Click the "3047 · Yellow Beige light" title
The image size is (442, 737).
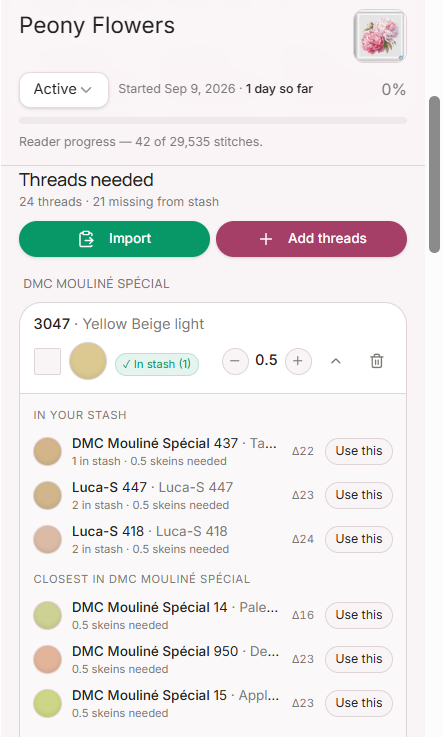click(x=119, y=324)
